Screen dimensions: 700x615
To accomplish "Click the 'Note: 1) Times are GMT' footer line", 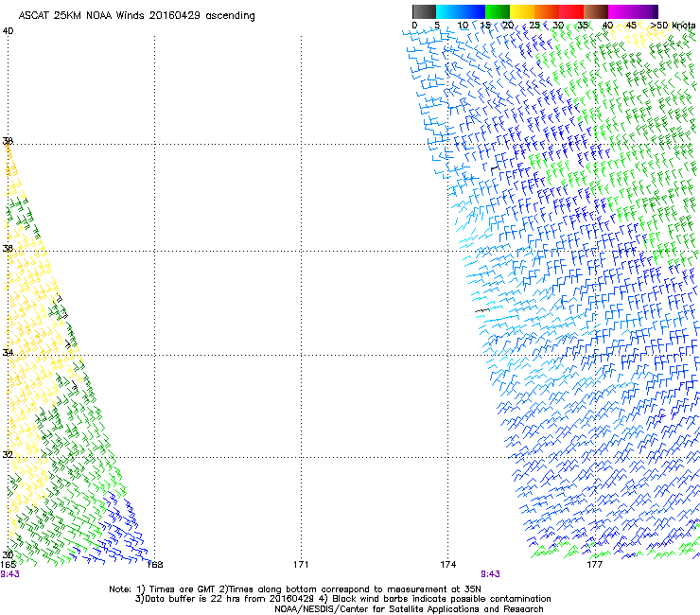I will (295, 589).
